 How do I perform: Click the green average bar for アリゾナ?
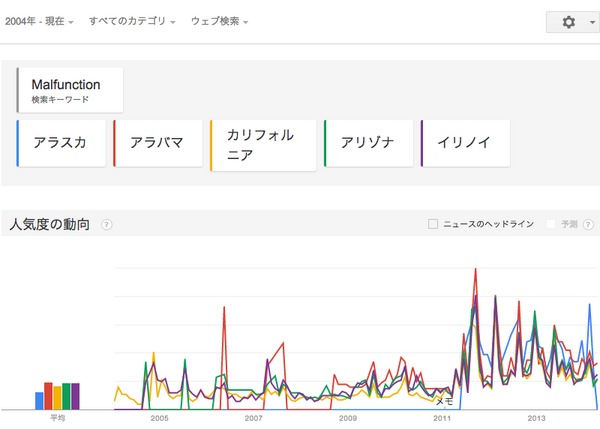(x=66, y=396)
